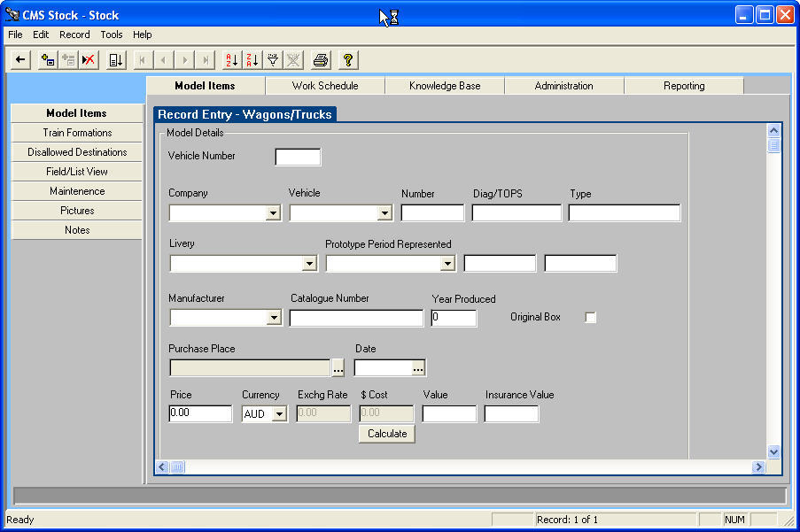Click the Vehicle Number input field
The width and height of the screenshot is (800, 532).
tap(298, 157)
